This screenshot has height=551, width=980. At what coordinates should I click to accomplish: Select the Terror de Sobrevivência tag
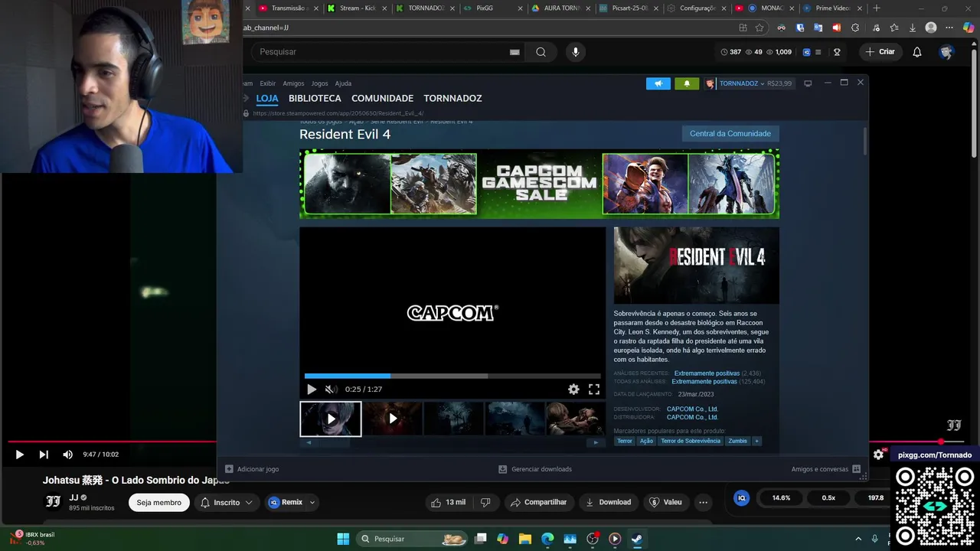(x=691, y=441)
